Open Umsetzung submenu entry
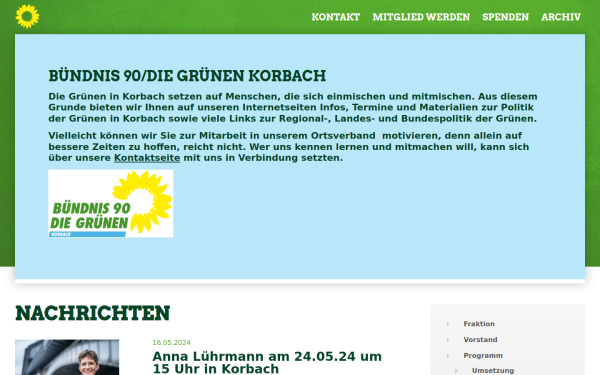This screenshot has width=600, height=375. 493,370
